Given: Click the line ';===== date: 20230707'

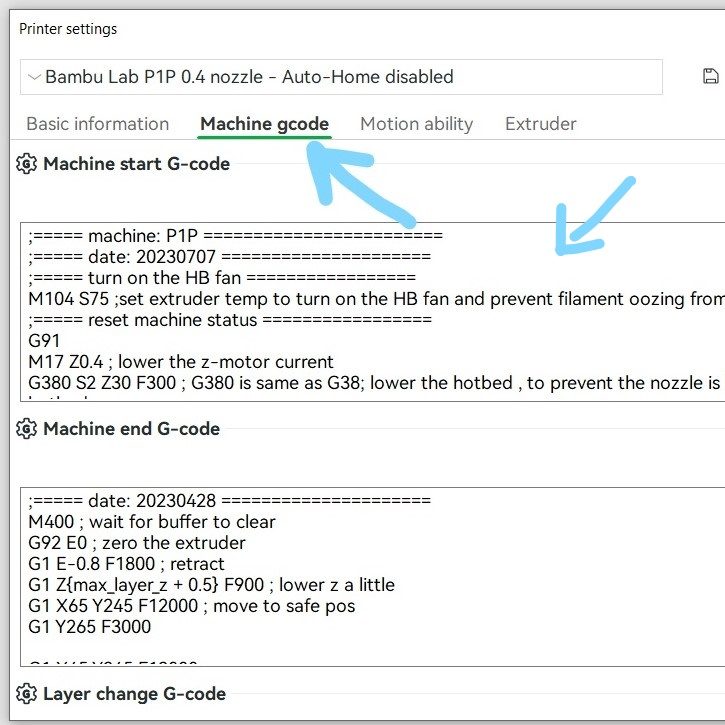Looking at the screenshot, I should [229, 257].
